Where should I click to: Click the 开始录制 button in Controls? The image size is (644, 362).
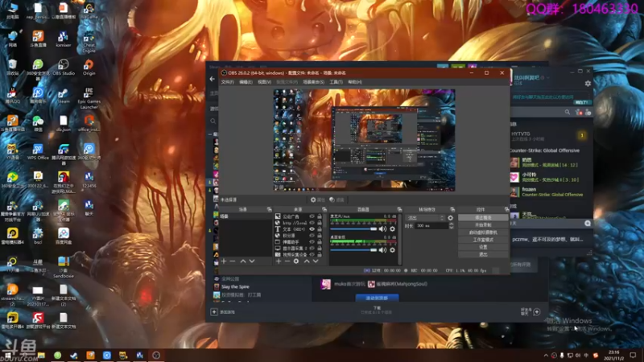point(483,225)
